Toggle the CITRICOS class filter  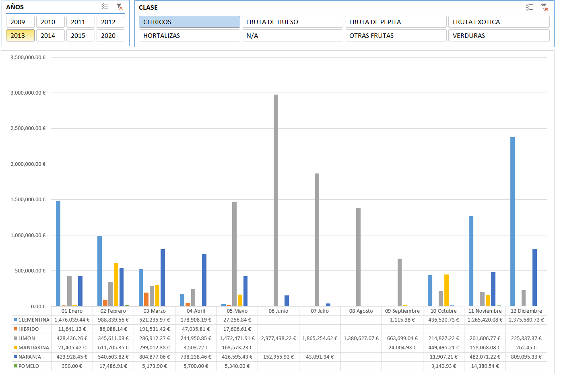coord(189,22)
